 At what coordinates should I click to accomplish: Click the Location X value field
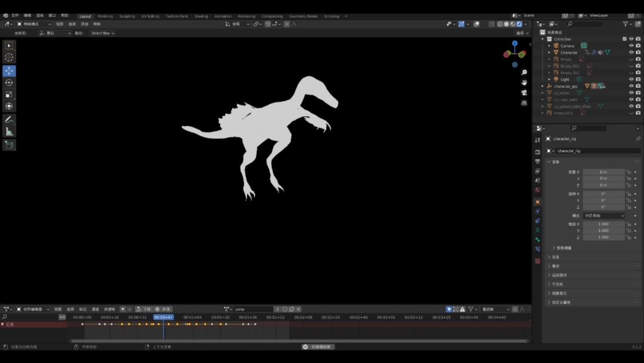(x=603, y=172)
